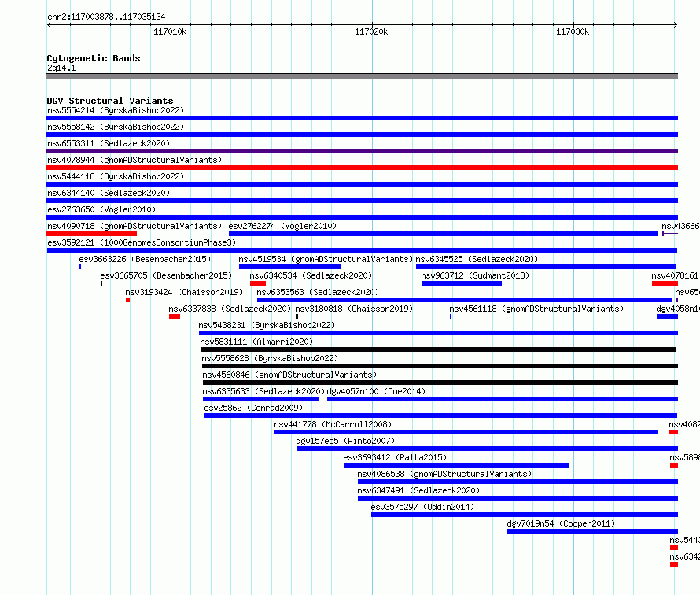Image resolution: width=700 pixels, height=595 pixels.
Task: Click esv2762274 (Vogler2010) label
Action: tap(282, 226)
